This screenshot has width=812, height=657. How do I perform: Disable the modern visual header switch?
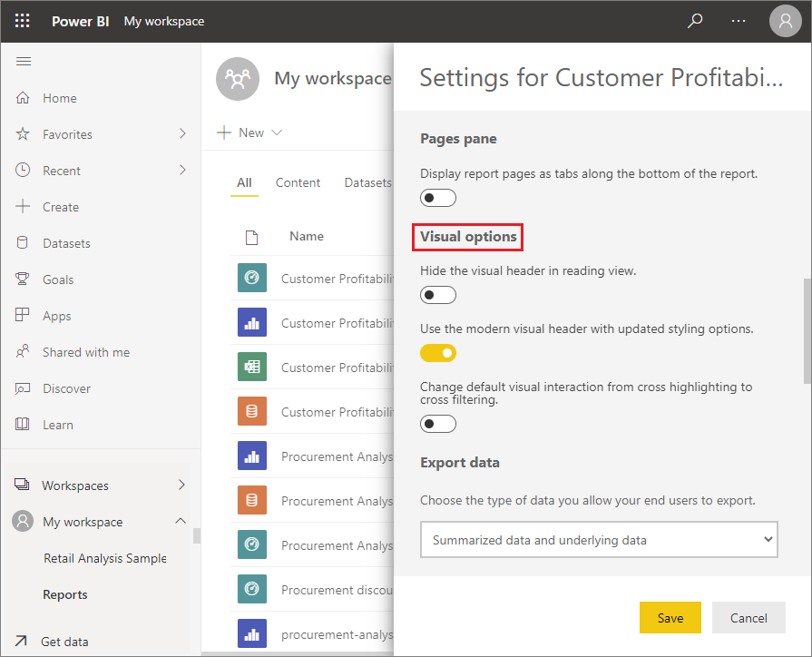click(x=438, y=353)
